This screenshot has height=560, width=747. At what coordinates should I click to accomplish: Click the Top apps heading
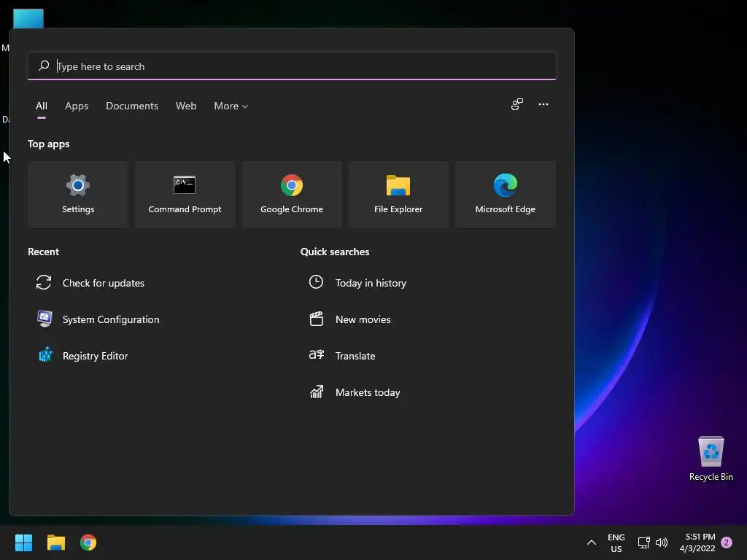tap(49, 144)
